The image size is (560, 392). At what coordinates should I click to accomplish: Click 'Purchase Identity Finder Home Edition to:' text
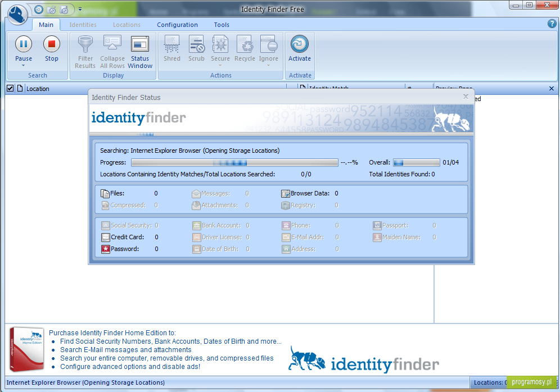[x=112, y=333]
